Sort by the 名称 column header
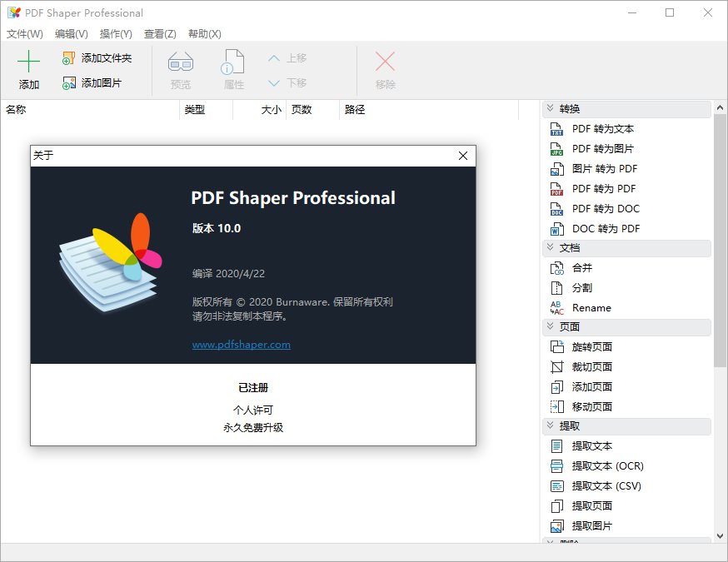728x562 pixels. pos(91,110)
